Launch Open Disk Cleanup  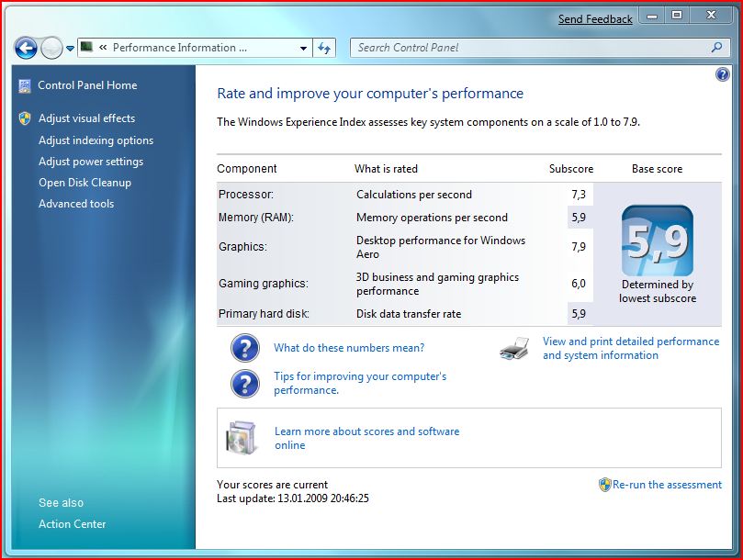coord(84,183)
